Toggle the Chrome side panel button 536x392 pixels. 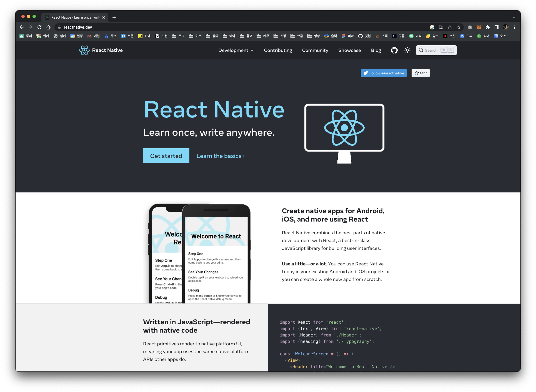coord(497,27)
